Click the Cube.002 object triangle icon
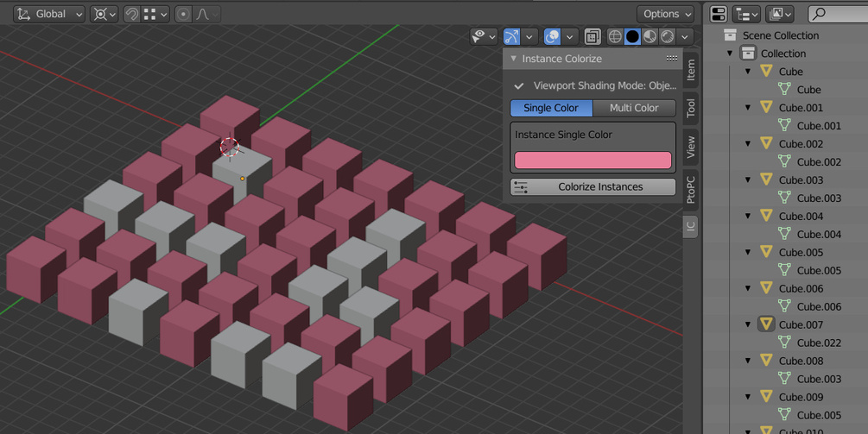Viewport: 868px width, 434px height. coord(766,144)
